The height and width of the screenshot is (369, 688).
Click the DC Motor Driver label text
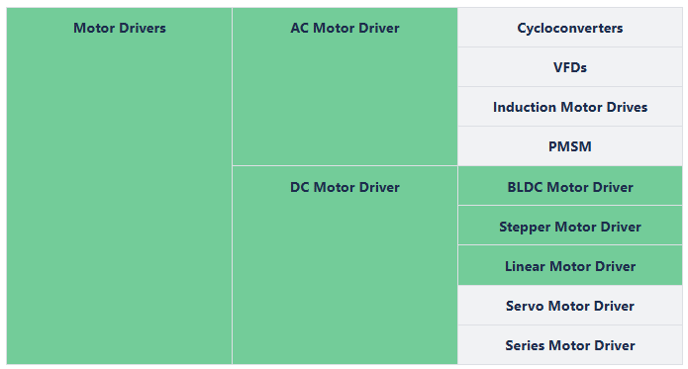tap(345, 187)
